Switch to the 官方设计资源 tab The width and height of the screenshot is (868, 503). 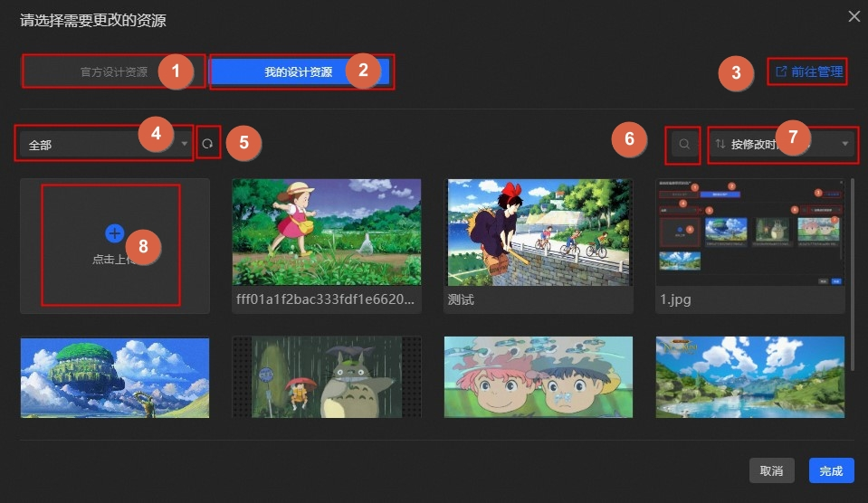pyautogui.click(x=113, y=71)
